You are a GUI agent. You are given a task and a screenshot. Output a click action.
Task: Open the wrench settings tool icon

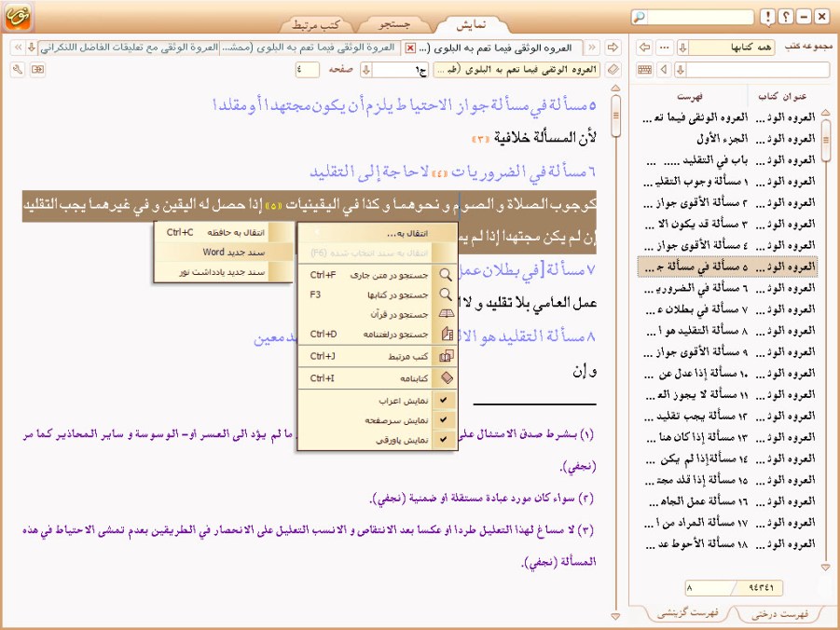click(x=18, y=70)
